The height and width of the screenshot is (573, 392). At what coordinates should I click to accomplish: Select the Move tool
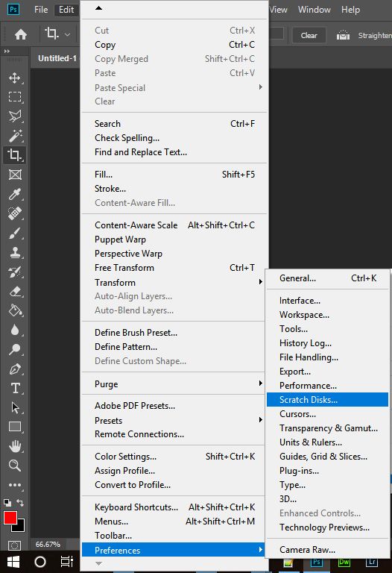tap(15, 78)
